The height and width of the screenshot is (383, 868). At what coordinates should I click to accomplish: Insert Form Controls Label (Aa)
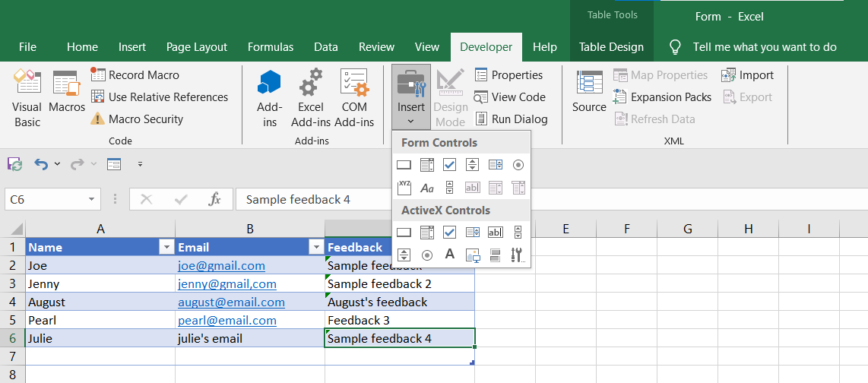(x=427, y=188)
